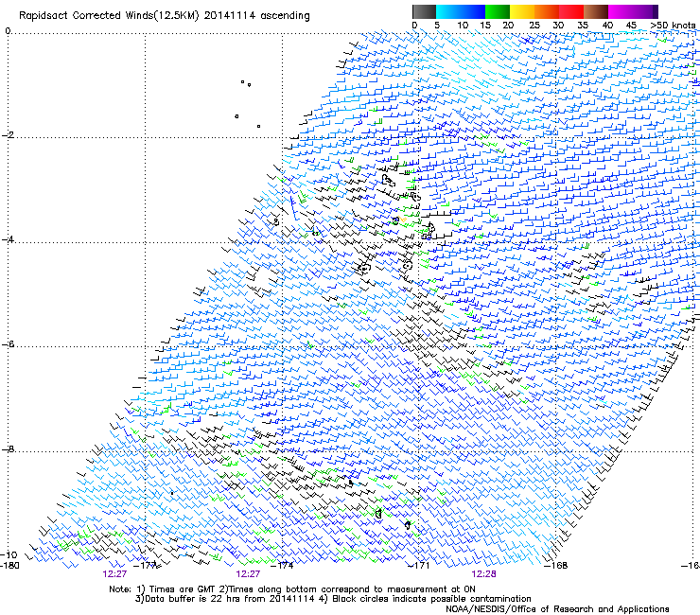Image resolution: width=700 pixels, height=615 pixels.
Task: Click the legend number 25
Action: 534,26
